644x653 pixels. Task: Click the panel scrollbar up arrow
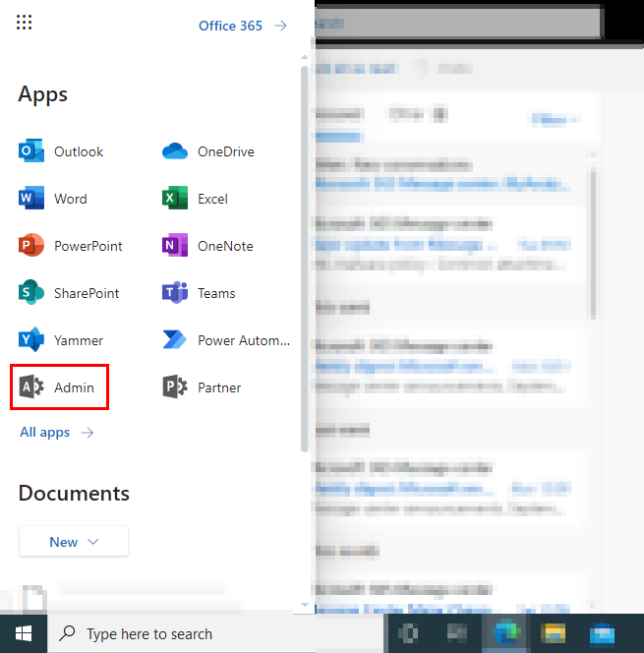(305, 57)
